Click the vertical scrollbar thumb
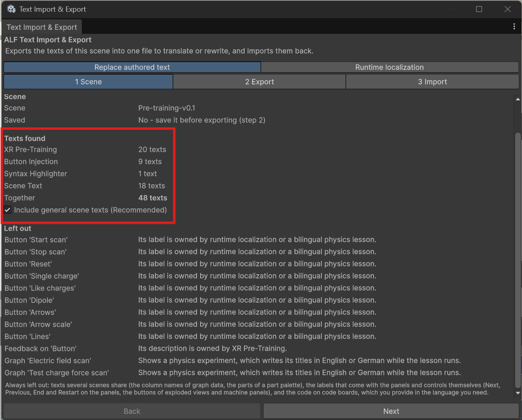The height and width of the screenshot is (420, 522). [518, 260]
